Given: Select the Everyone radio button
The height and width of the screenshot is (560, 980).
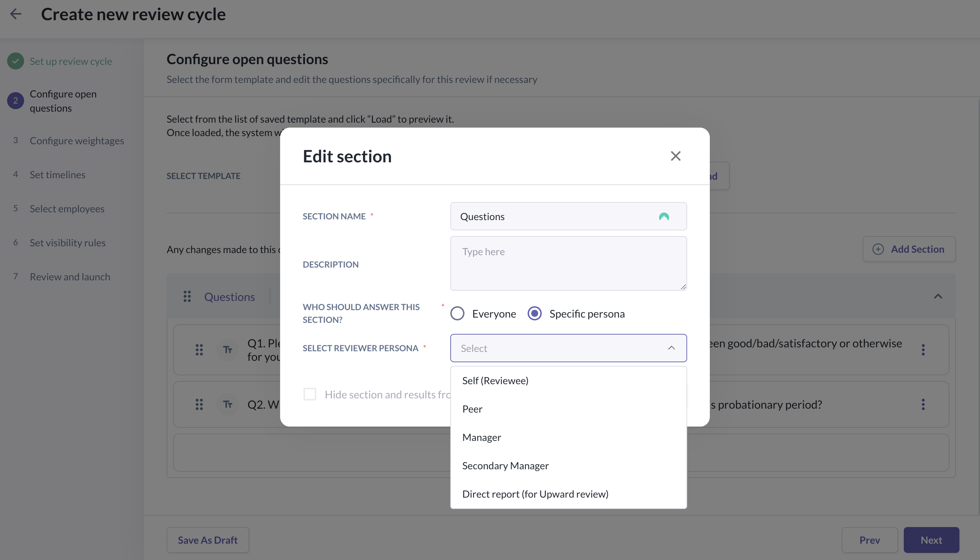Looking at the screenshot, I should pos(457,313).
